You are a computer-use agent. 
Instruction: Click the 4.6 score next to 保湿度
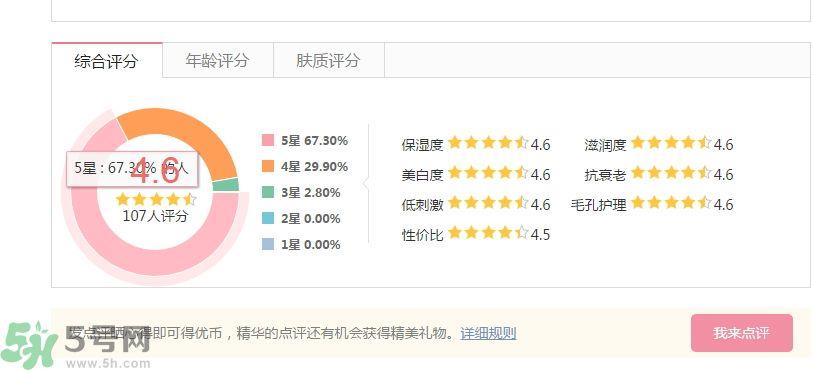(x=540, y=145)
